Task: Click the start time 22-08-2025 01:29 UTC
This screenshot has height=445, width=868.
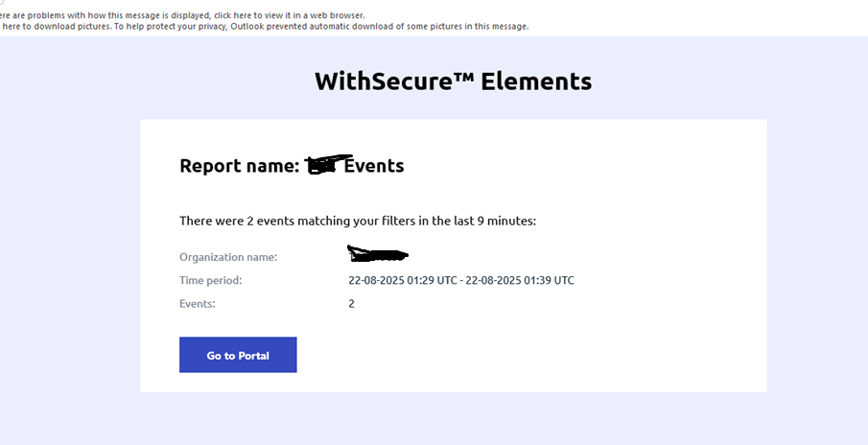Action: (403, 280)
